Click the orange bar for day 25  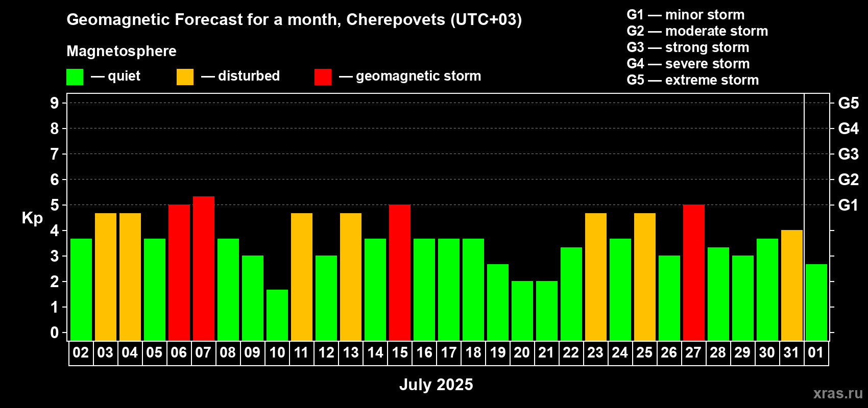tap(645, 277)
